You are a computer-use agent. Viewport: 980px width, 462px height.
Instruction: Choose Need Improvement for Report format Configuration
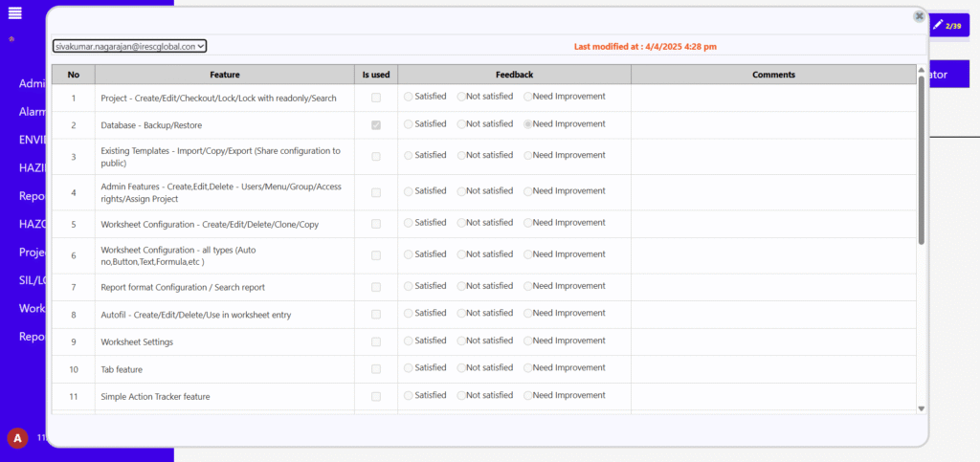click(528, 286)
